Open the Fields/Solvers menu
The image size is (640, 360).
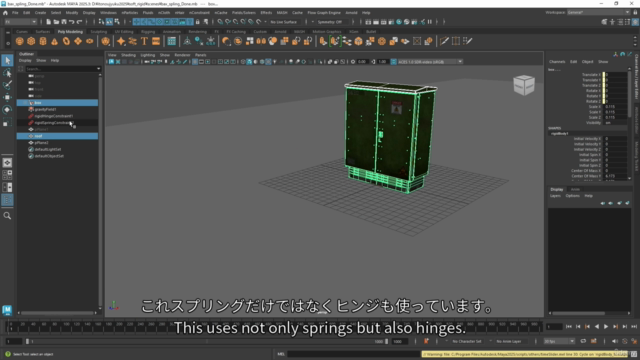[x=244, y=13]
